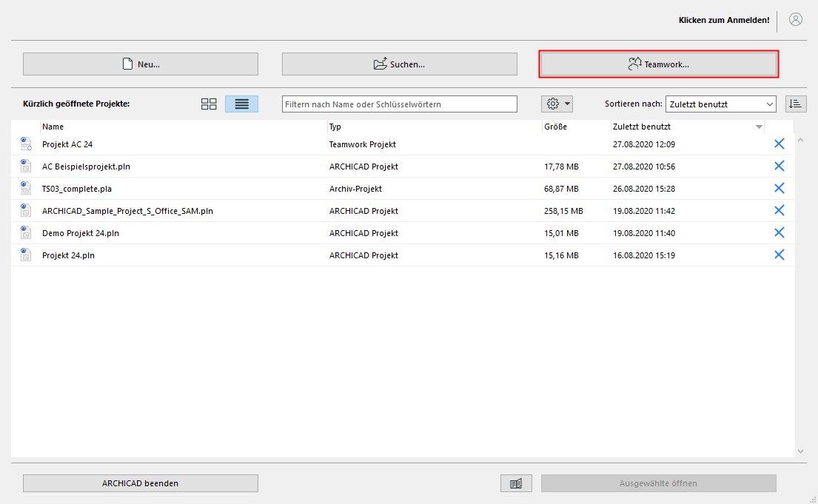Screen dimensions: 818x504
Task: Click the Demo Projekt 24.pln file icon
Action: 26,232
